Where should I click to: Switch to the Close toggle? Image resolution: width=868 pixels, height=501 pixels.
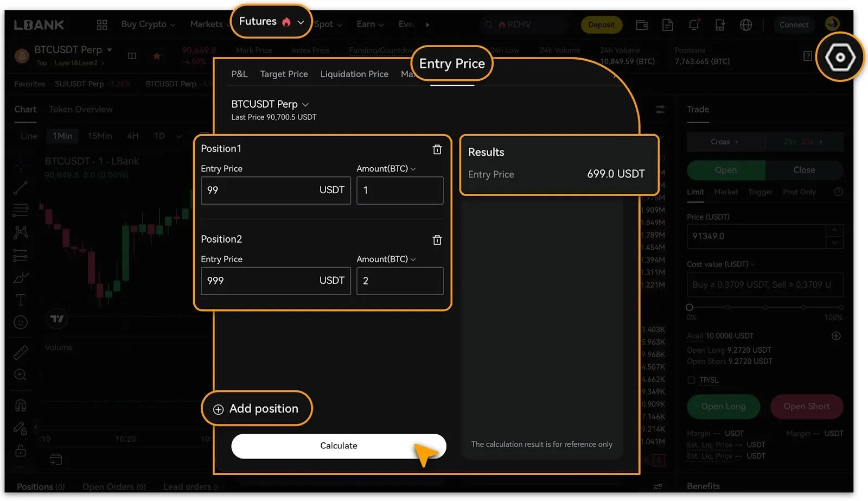803,170
